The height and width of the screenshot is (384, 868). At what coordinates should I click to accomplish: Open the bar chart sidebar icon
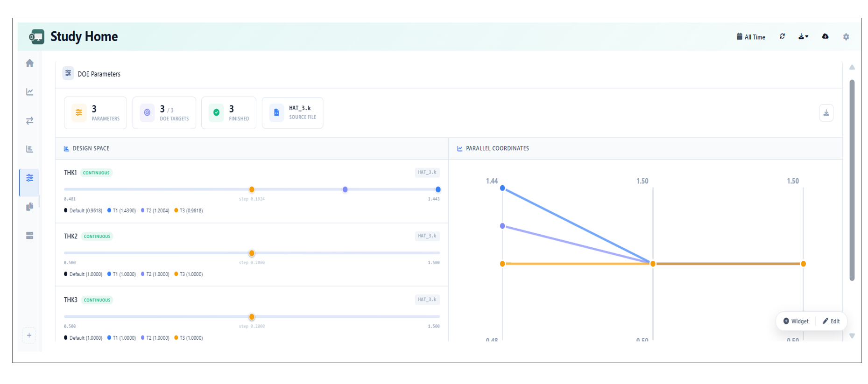(29, 149)
